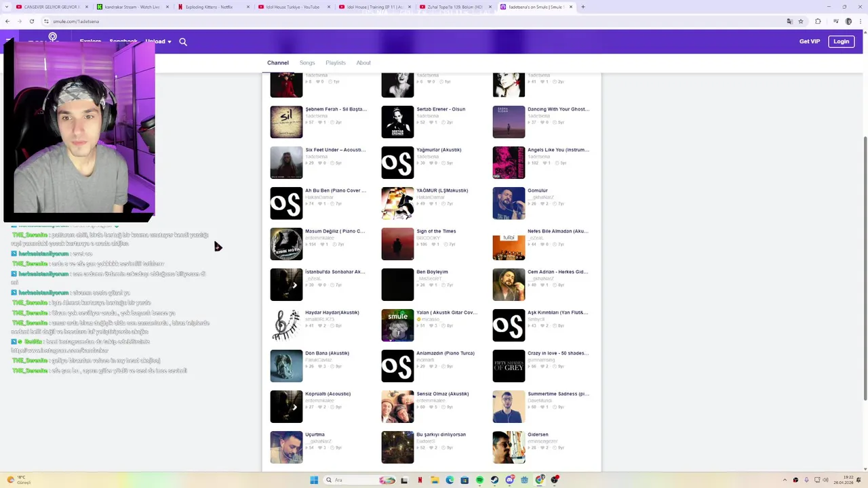Open the Summertime Sadness song title

tap(558, 394)
